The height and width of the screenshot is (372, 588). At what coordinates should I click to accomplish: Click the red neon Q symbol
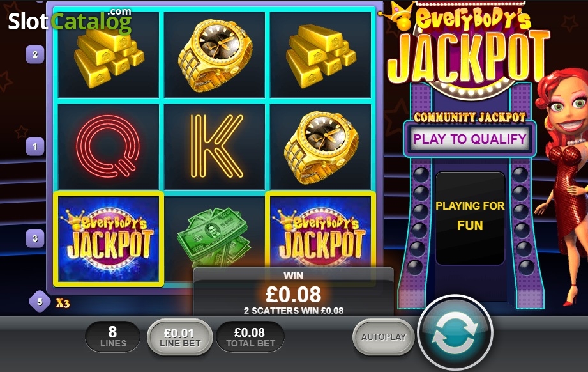(x=108, y=146)
